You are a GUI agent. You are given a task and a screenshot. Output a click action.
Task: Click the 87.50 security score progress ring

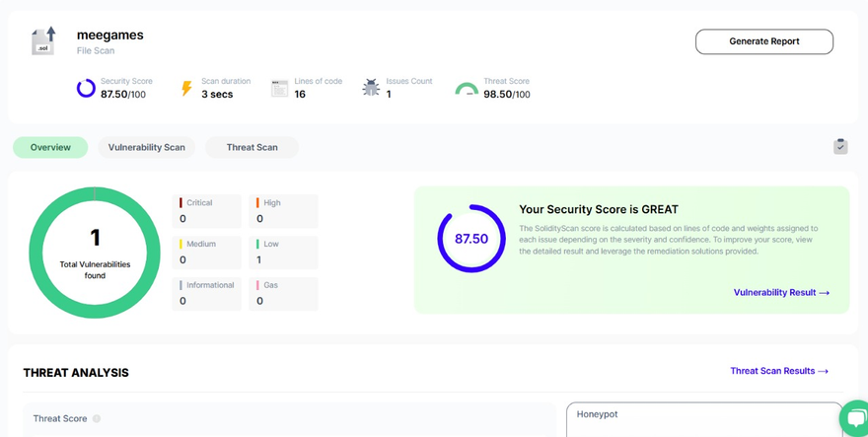point(470,239)
